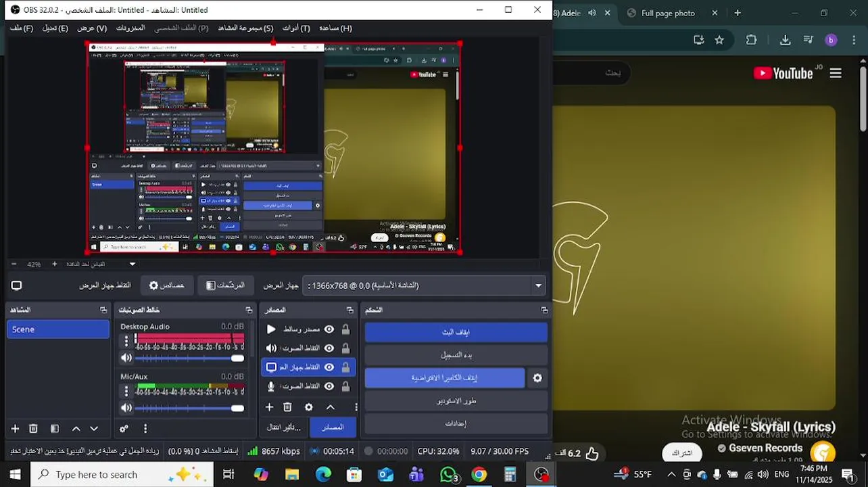Adjust Desktop Audio volume slider
This screenshot has height=487, width=868.
coord(189,358)
